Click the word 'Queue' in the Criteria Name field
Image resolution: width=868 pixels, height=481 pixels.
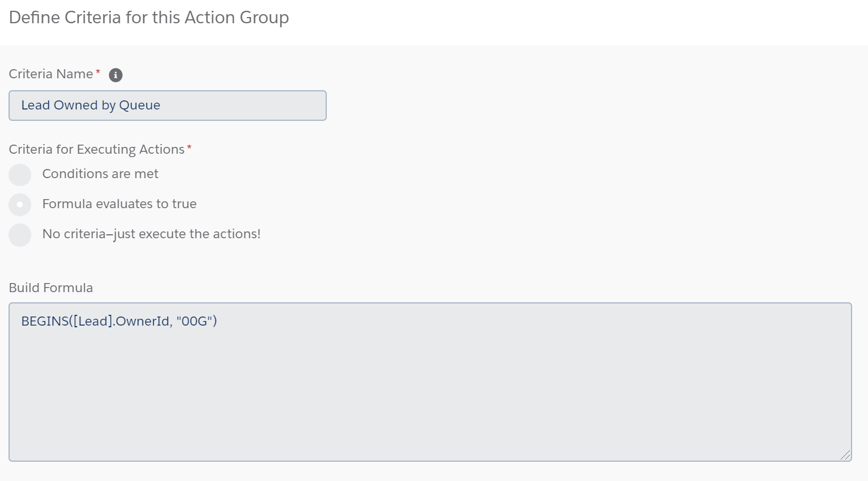(x=140, y=106)
